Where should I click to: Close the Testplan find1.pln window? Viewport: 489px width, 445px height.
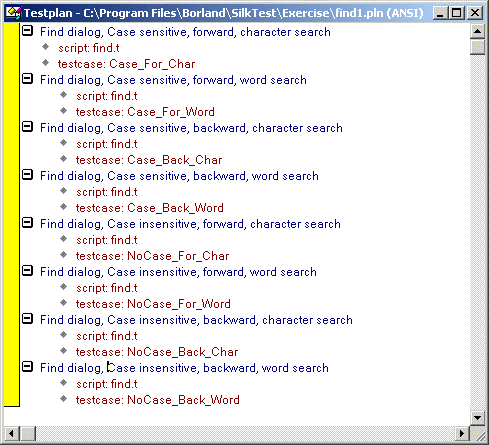click(x=475, y=13)
